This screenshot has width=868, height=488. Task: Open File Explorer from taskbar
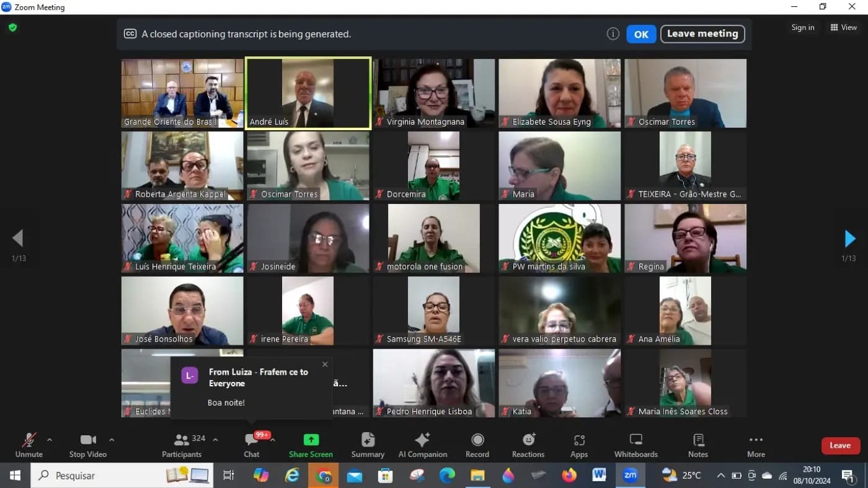[477, 476]
